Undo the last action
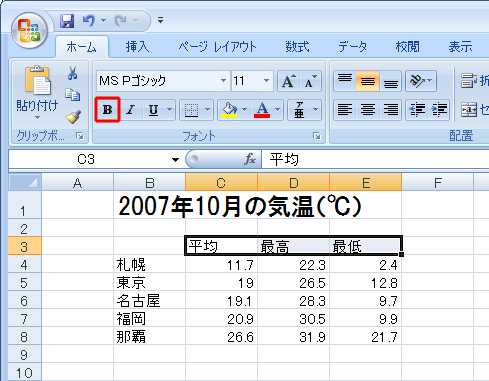 click(x=89, y=21)
